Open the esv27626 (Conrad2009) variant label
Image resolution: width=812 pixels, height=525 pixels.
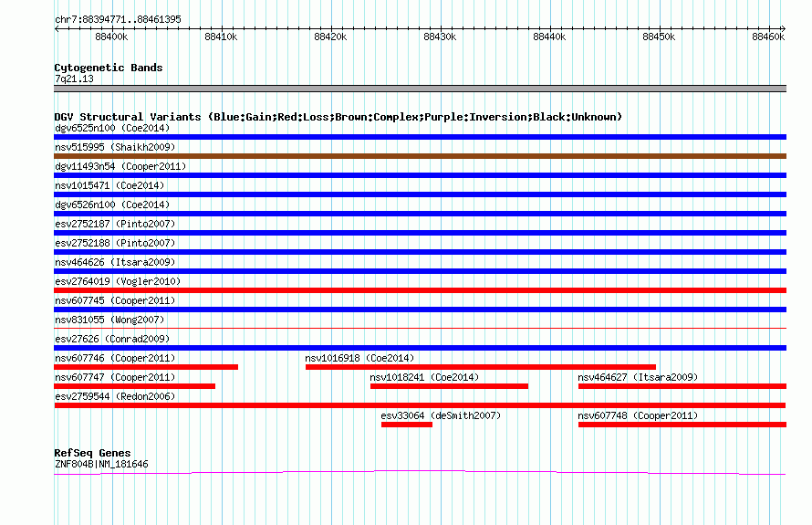pyautogui.click(x=112, y=339)
